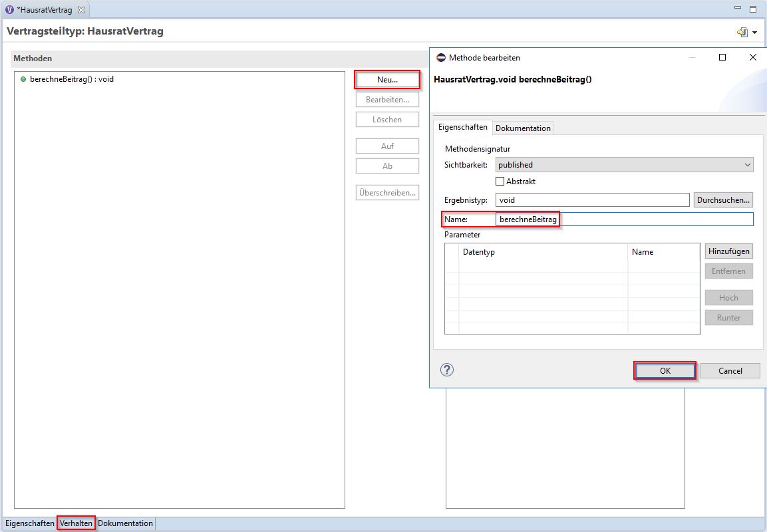Click the disabled Bearbeiten... button
The width and height of the screenshot is (767, 532).
point(387,100)
